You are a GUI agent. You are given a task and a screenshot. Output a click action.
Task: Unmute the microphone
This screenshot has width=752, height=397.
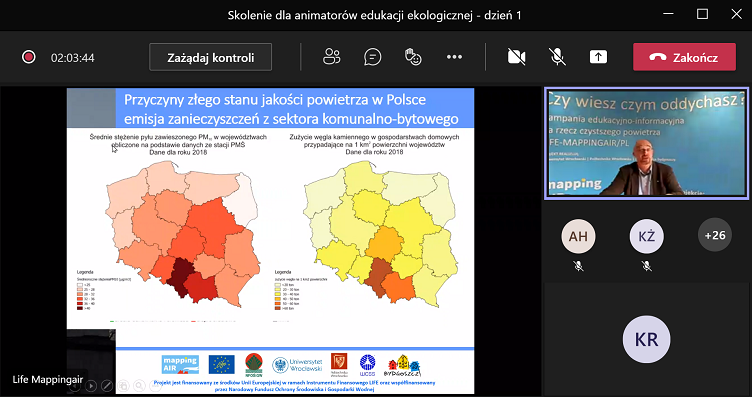557,57
